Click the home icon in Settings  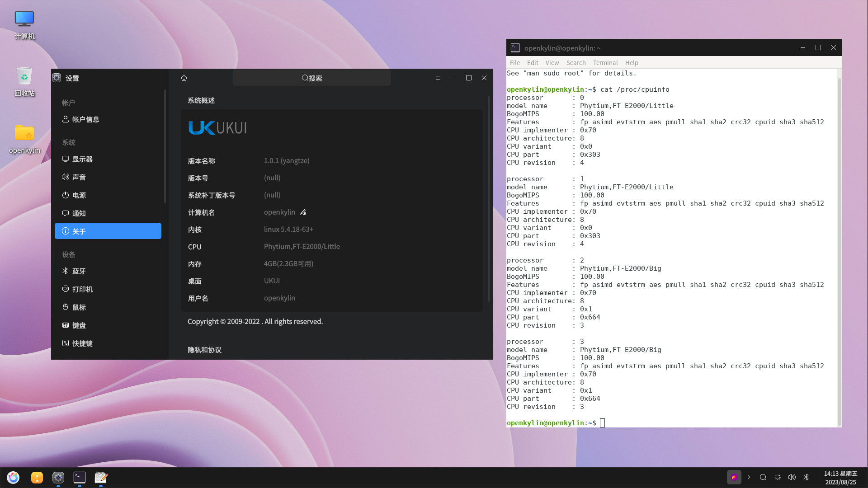pyautogui.click(x=184, y=78)
